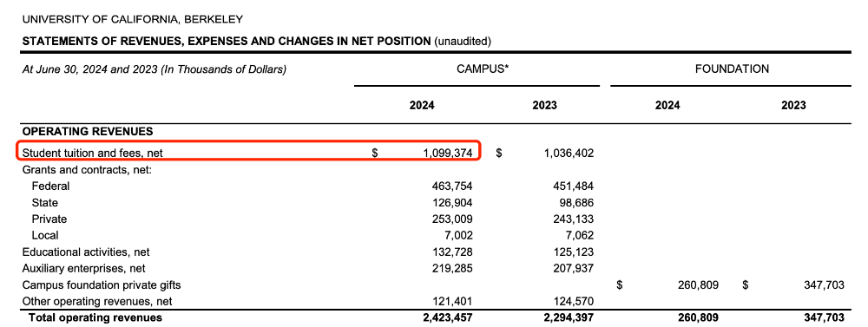Select the OPERATING REVENUES section heading
The height and width of the screenshot is (327, 868).
(88, 132)
